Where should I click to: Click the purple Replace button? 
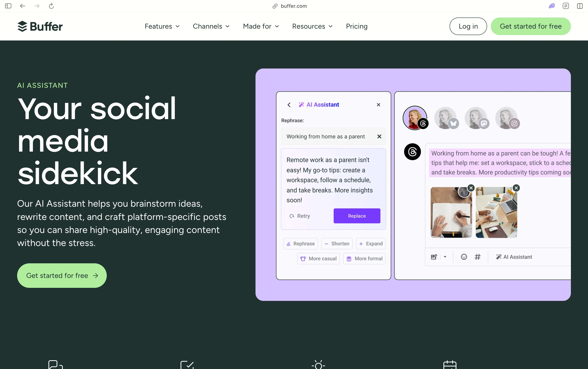pos(357,216)
